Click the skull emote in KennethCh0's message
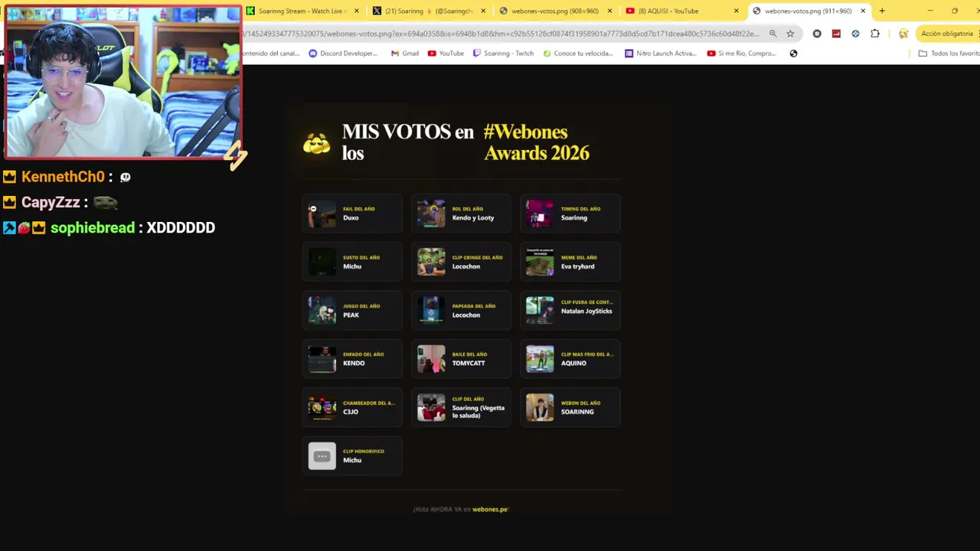980x551 pixels. coord(126,178)
